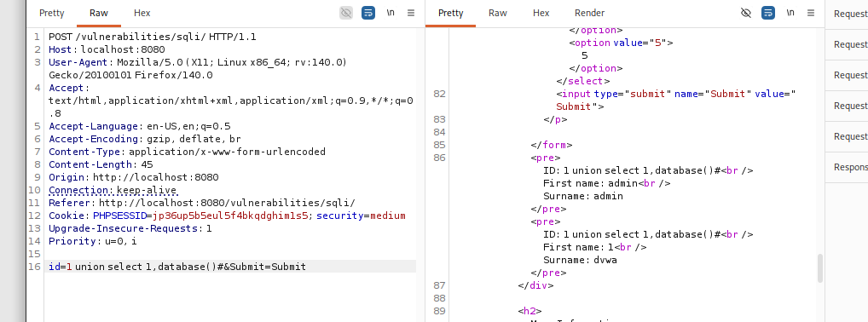Toggle hide non-printable characters in request pane

pos(346,13)
